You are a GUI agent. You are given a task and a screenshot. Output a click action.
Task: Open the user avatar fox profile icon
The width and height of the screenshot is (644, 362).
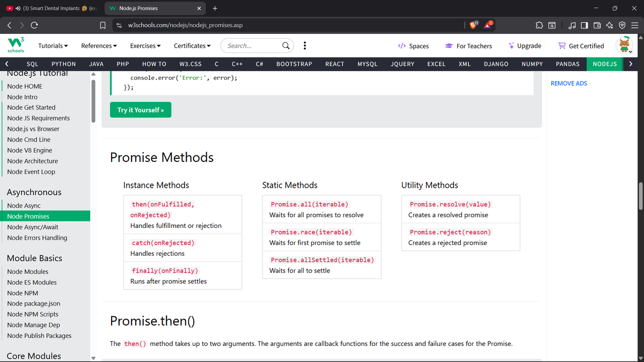coord(625,45)
